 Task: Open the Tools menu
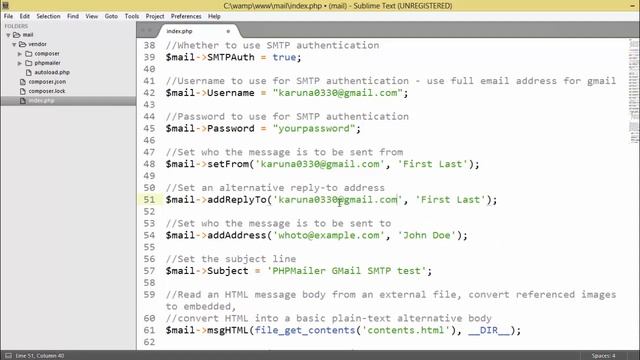(x=131, y=16)
